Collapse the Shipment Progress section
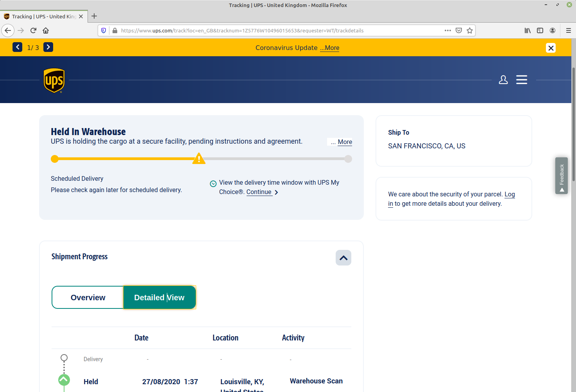 343,258
